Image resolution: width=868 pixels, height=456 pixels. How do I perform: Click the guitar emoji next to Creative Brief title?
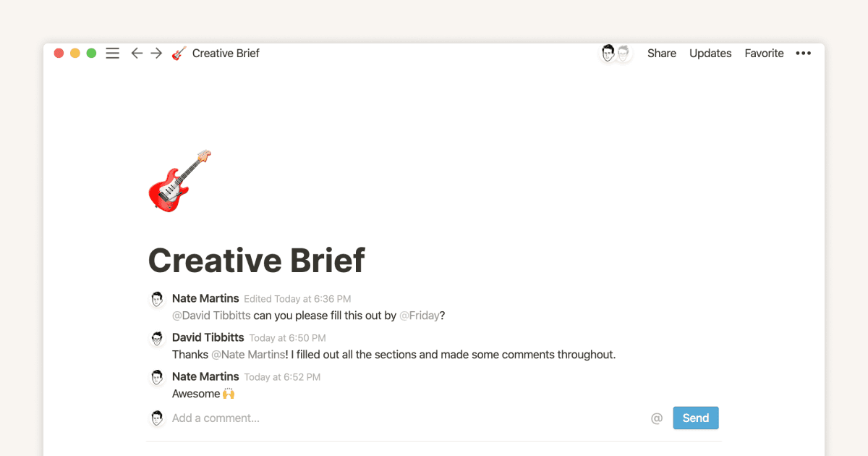point(178,53)
